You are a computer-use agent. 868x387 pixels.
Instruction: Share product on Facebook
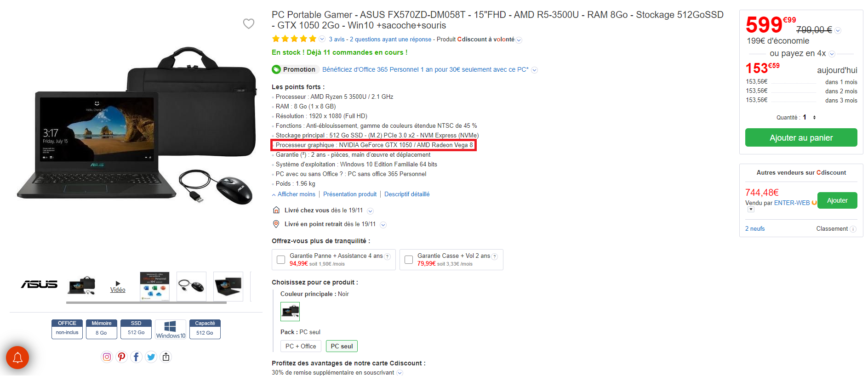pyautogui.click(x=136, y=357)
